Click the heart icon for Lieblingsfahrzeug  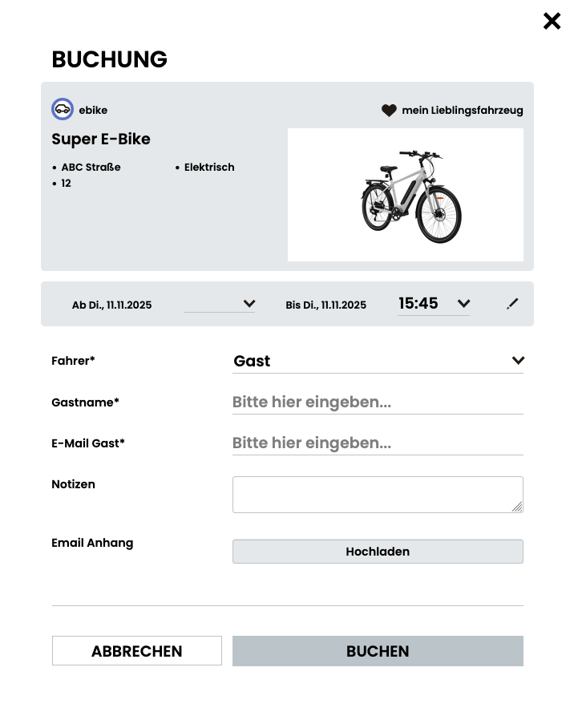tap(388, 110)
